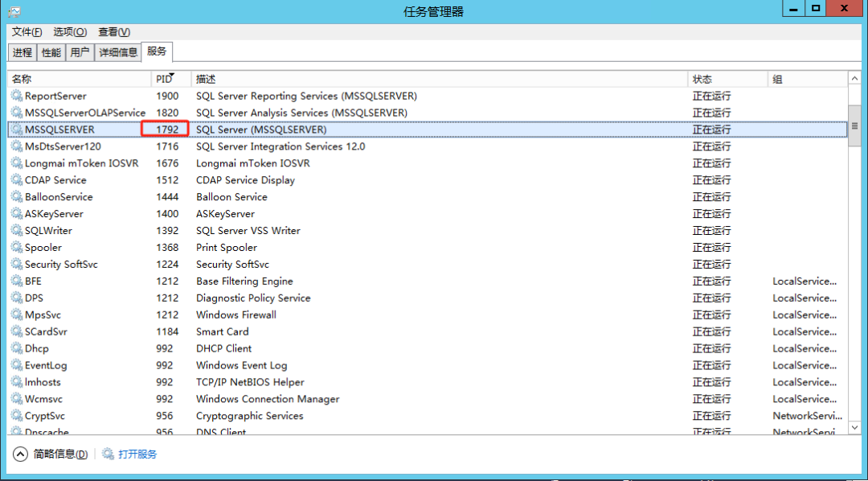Screen dimensions: 868x481
Task: Click the scrollbar up arrow
Action: 854,80
